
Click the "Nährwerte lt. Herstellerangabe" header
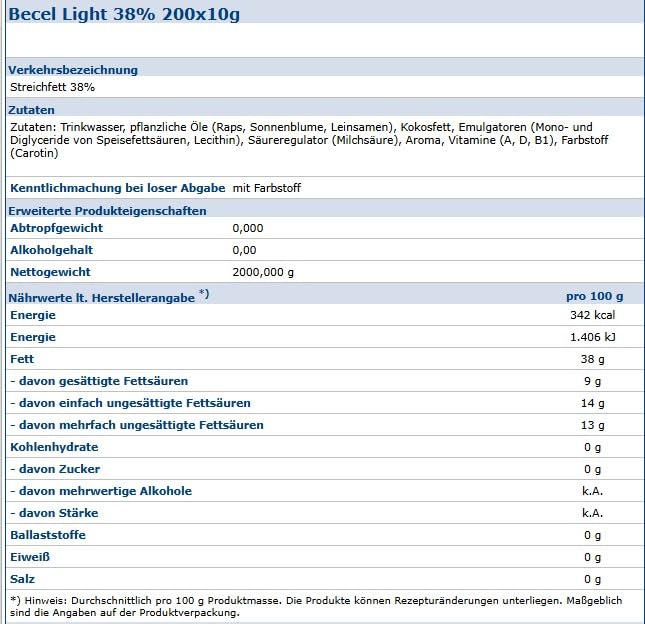click(109, 296)
